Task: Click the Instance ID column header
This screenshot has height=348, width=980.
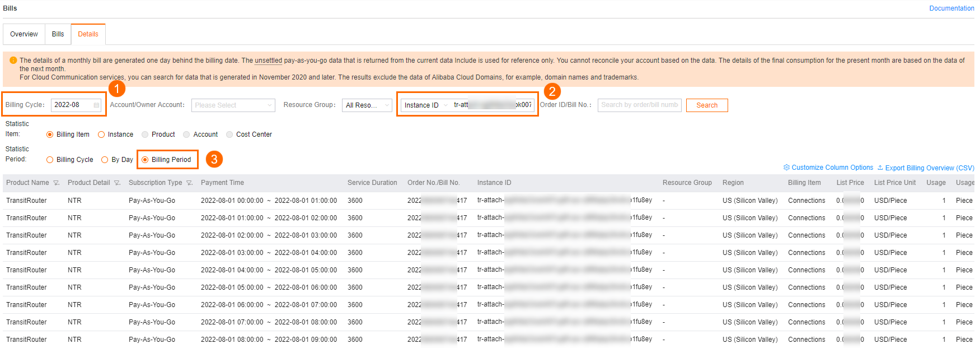Action: (494, 183)
